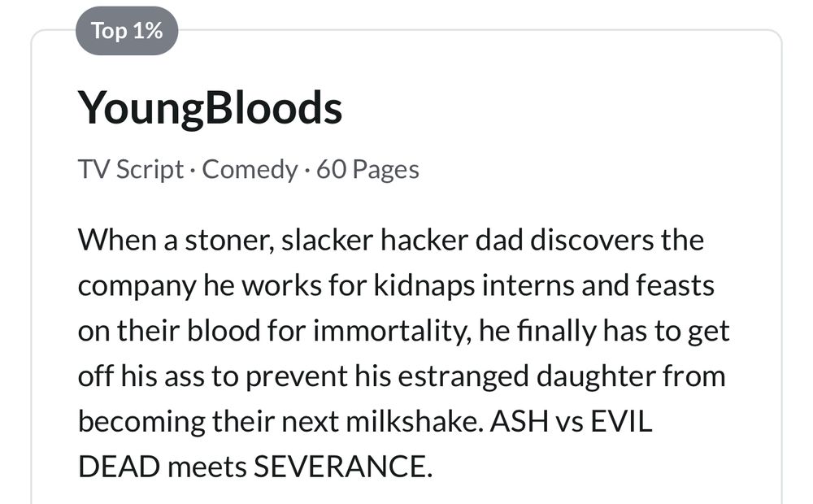Click the word becoming in the logline

click(141, 421)
